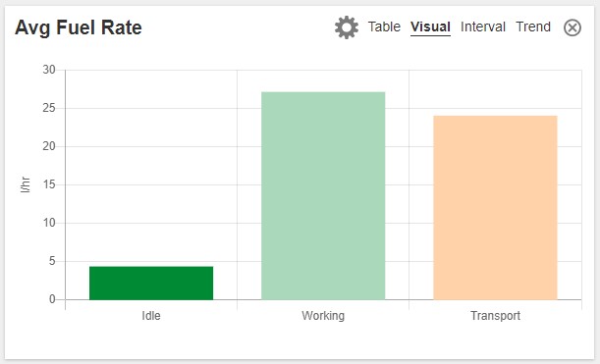Click the dark green Idle bar
Screen dimensions: 600x364
coord(151,283)
